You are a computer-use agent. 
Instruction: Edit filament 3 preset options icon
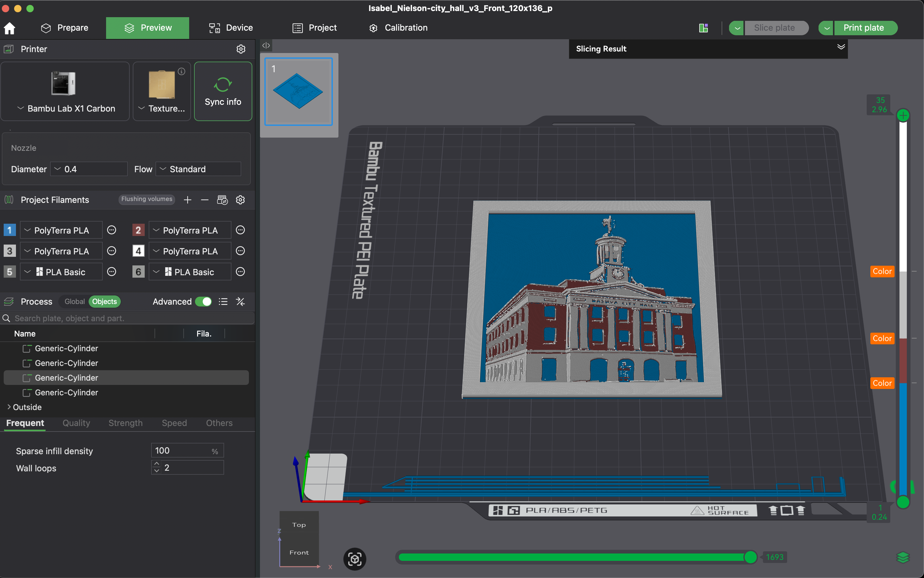[x=112, y=251]
